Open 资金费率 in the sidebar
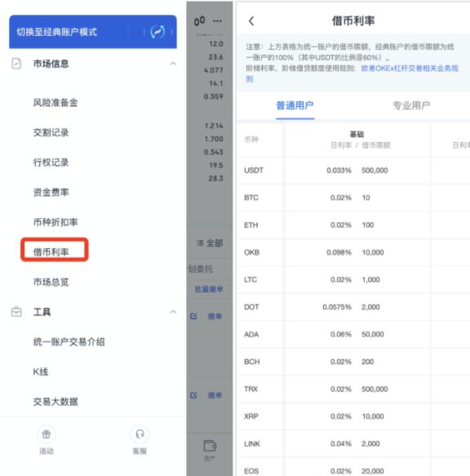 point(51,192)
